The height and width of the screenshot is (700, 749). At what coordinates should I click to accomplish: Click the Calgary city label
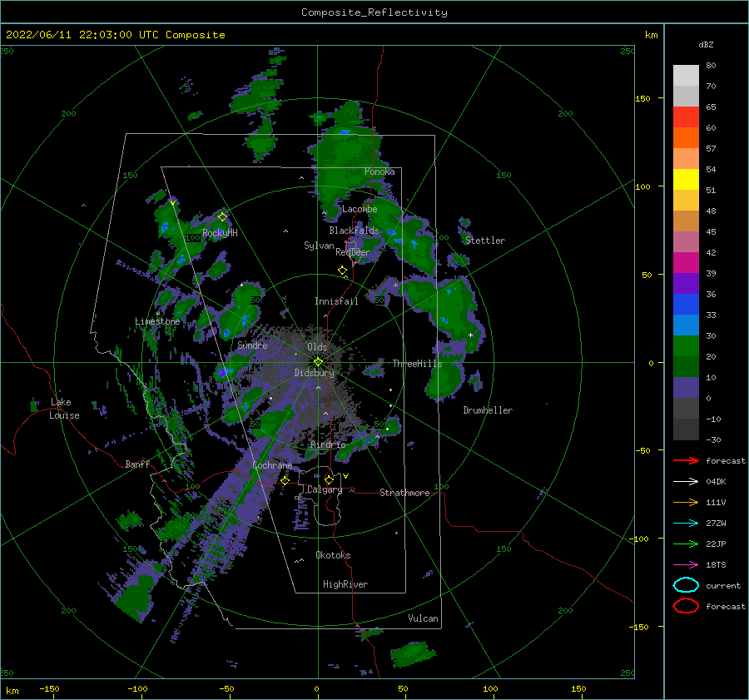[x=325, y=489]
